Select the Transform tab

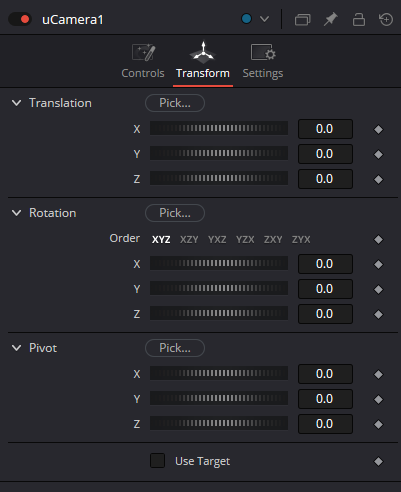pyautogui.click(x=203, y=62)
